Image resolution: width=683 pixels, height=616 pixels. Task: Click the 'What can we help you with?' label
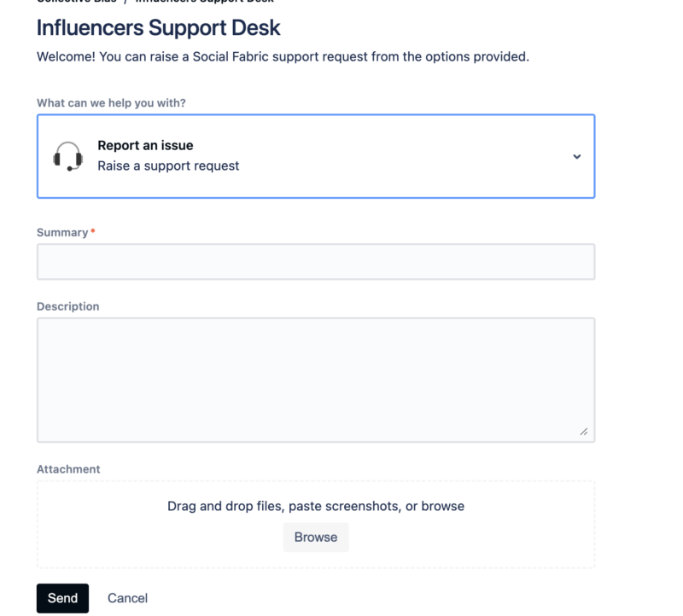click(111, 103)
